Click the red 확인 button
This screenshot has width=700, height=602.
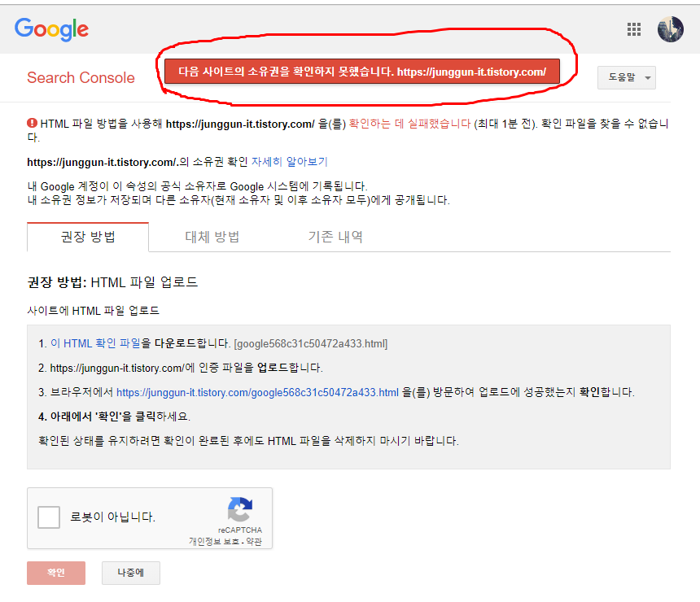[x=56, y=573]
